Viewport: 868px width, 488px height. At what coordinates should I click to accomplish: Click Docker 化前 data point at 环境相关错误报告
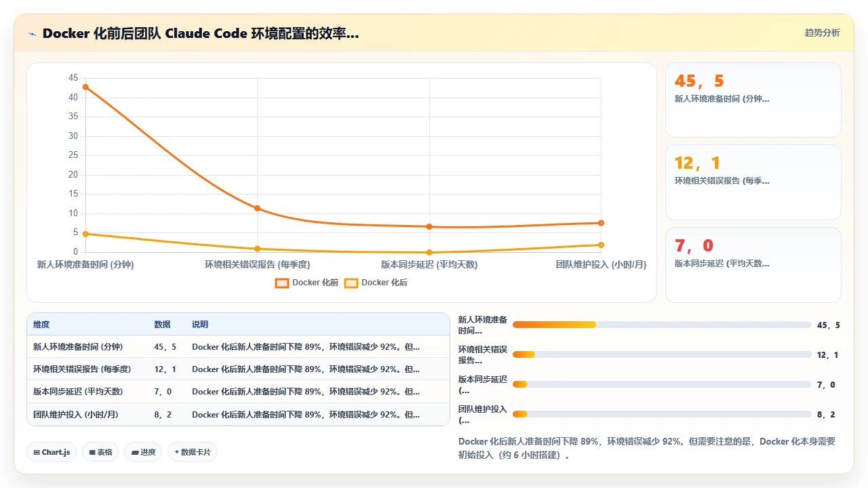(x=257, y=208)
